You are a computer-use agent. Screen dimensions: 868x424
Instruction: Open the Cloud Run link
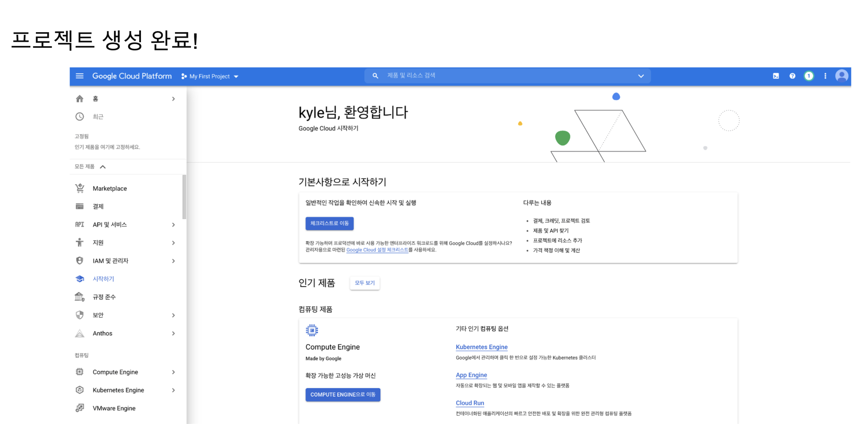click(x=470, y=403)
